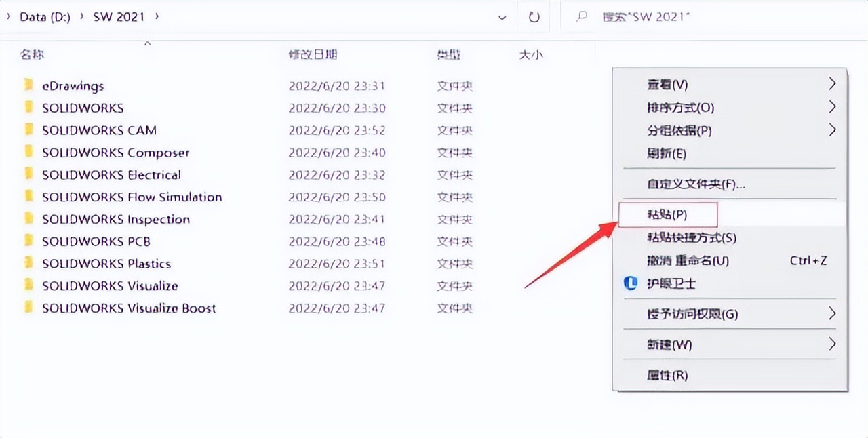Open the eDrawings folder icon
Image resolution: width=868 pixels, height=438 pixels.
tap(28, 85)
